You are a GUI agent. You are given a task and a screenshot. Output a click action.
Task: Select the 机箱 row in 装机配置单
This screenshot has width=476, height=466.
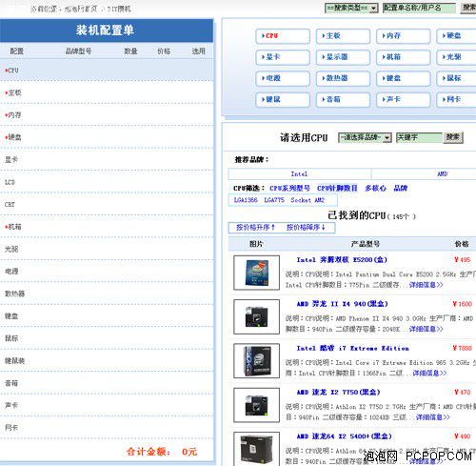pos(107,227)
